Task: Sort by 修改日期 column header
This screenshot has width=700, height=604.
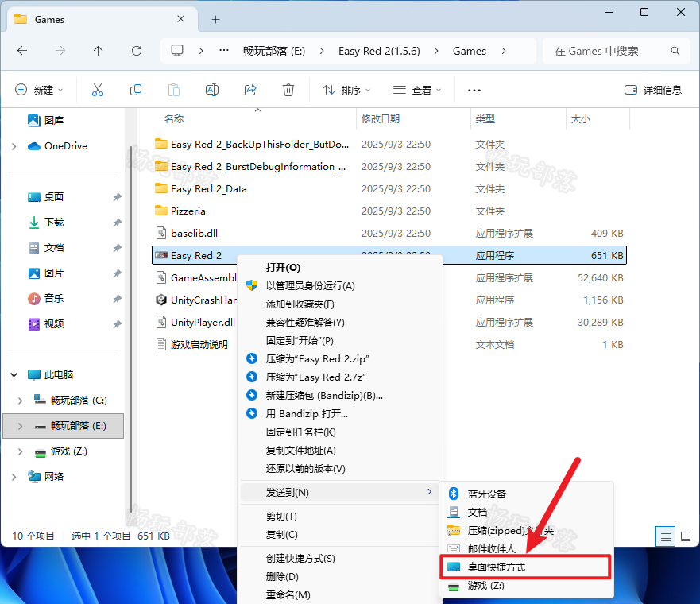Action: point(381,118)
